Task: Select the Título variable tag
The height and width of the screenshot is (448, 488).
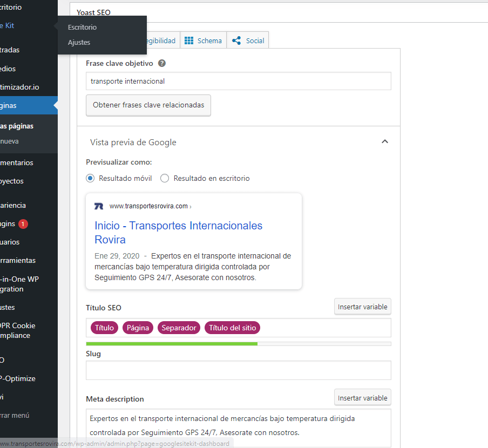Action: (x=105, y=328)
